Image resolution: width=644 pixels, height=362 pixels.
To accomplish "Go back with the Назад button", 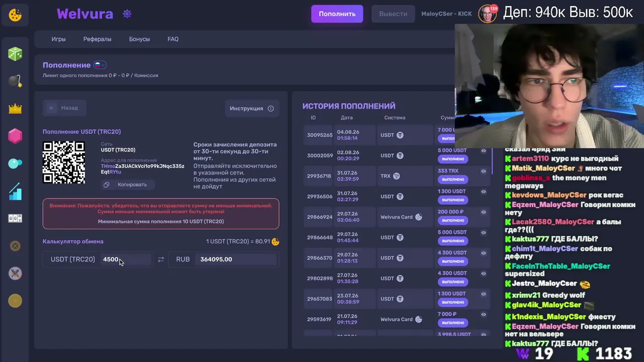I will coord(64,108).
